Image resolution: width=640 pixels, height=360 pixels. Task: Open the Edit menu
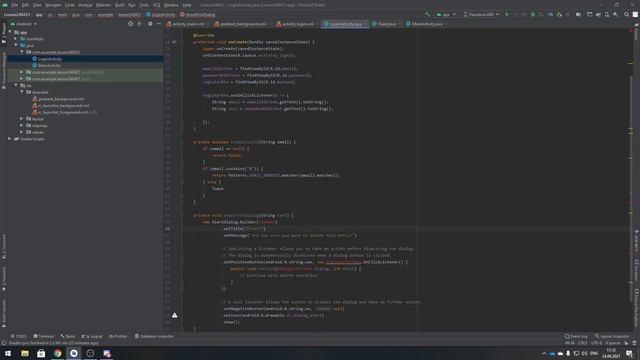click(25, 5)
